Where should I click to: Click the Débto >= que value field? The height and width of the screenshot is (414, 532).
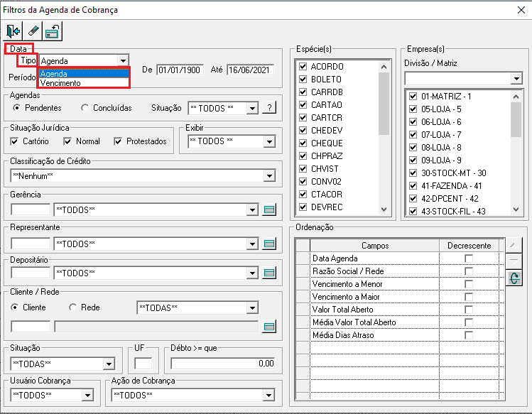tap(223, 364)
